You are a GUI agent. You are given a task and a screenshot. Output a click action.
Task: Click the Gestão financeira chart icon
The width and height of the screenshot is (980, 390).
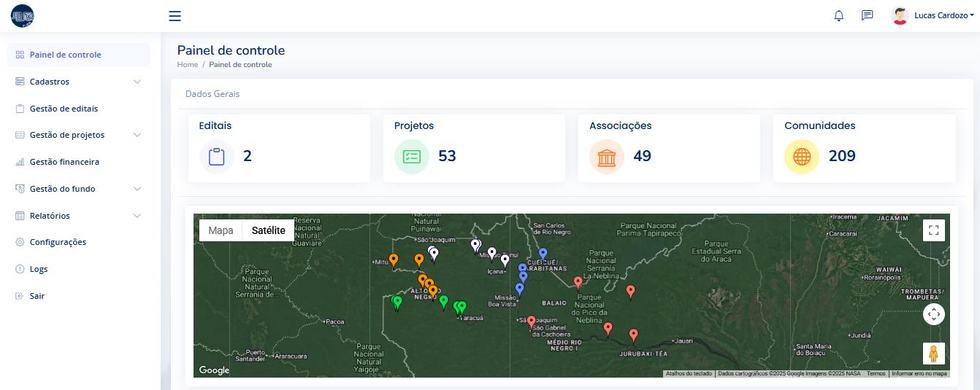click(x=19, y=162)
